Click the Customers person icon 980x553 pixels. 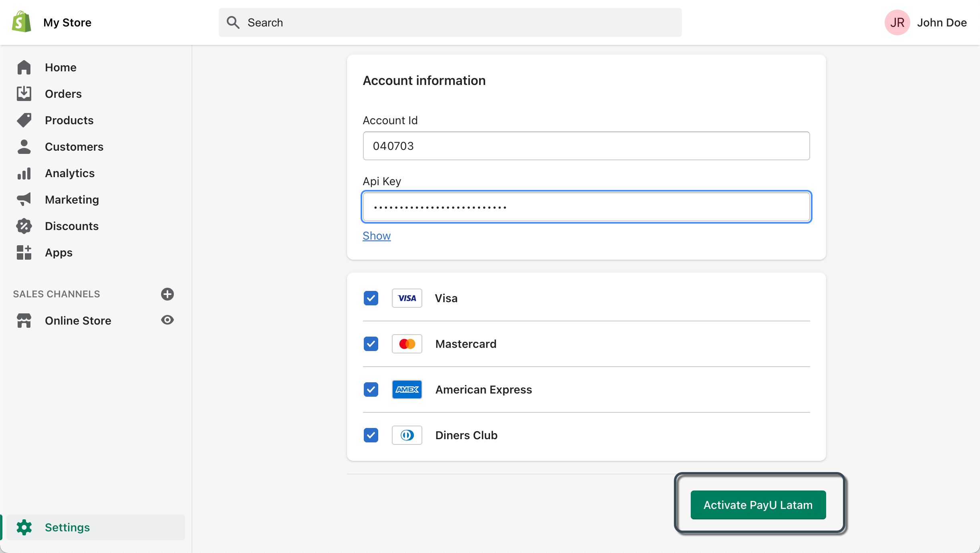24,147
